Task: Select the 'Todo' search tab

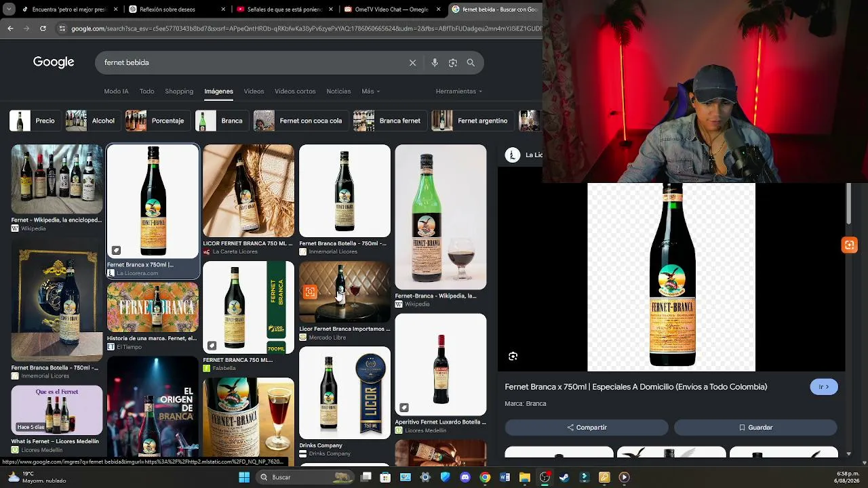Action: (146, 91)
